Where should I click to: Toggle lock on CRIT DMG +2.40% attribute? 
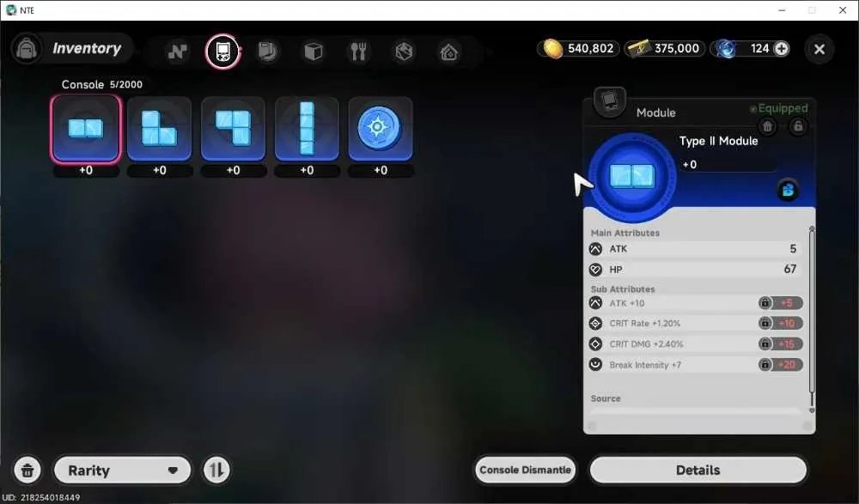click(765, 344)
